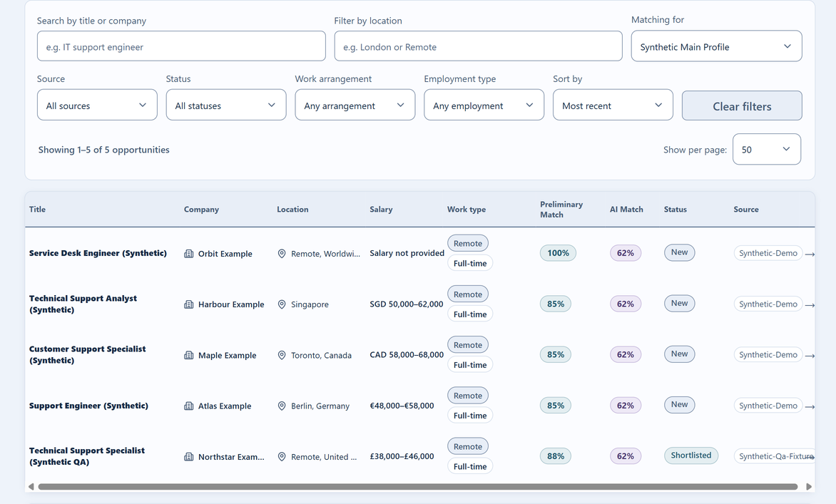Click the right arrow of the horizontal scrollbar
This screenshot has height=504, width=836.
tap(809, 486)
